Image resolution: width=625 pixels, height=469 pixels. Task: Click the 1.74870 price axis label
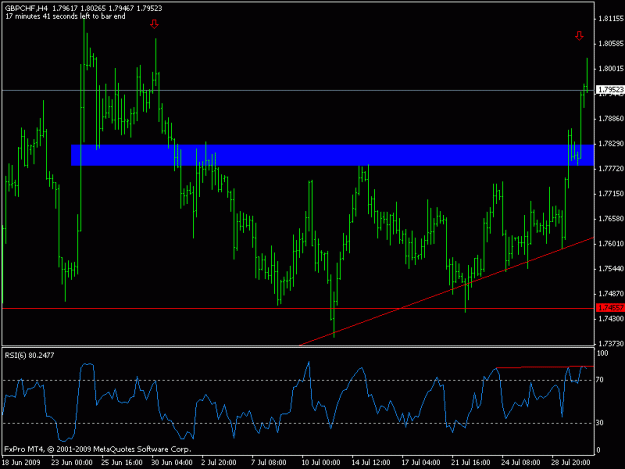(611, 294)
